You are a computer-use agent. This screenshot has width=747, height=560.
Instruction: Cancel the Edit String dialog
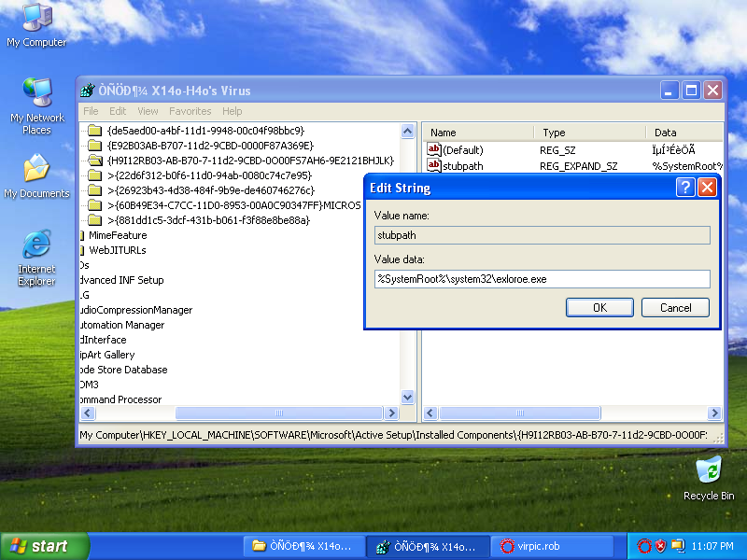675,308
